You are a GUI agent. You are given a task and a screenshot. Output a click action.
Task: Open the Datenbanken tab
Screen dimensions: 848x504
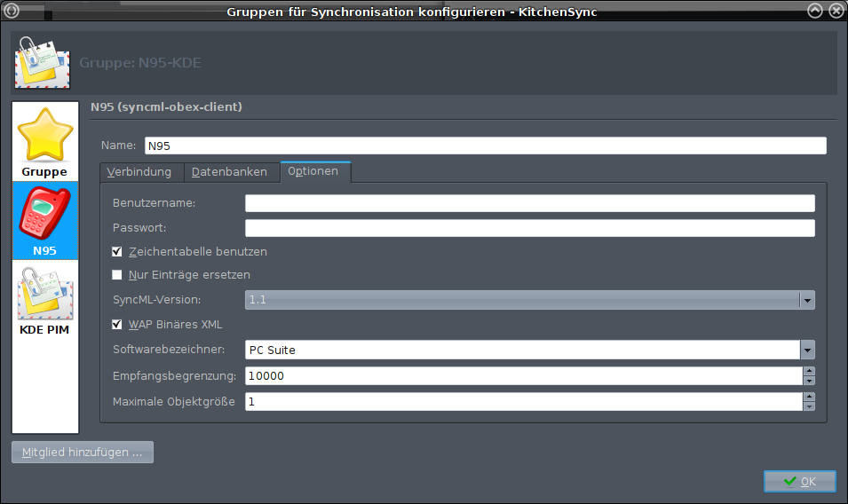tap(231, 172)
